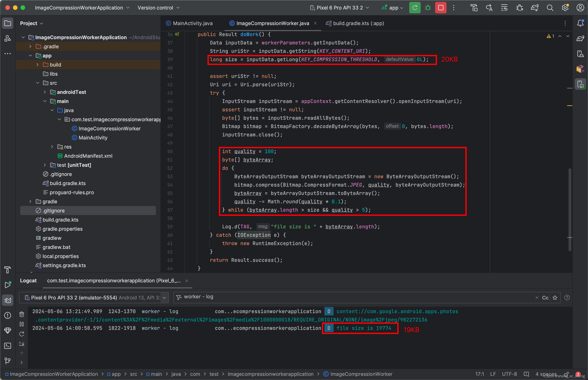Switch to the MainActivity.java tab
Viewport: 588px width, 380px height.
pos(192,23)
